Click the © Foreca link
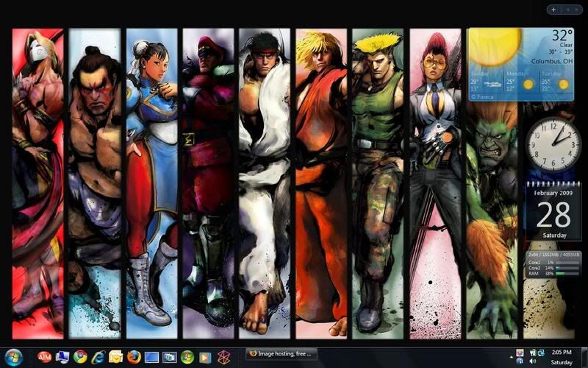 point(483,97)
